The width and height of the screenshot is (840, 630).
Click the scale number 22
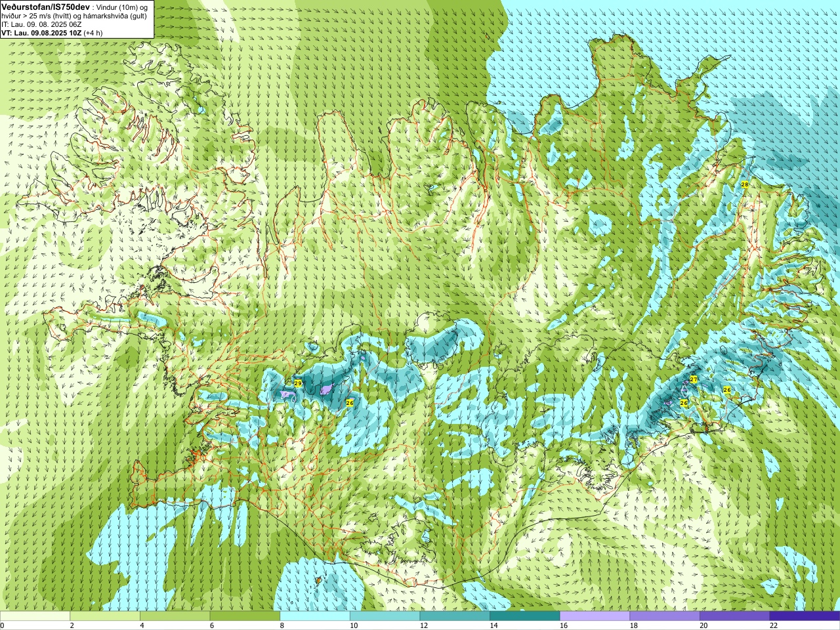[774, 625]
